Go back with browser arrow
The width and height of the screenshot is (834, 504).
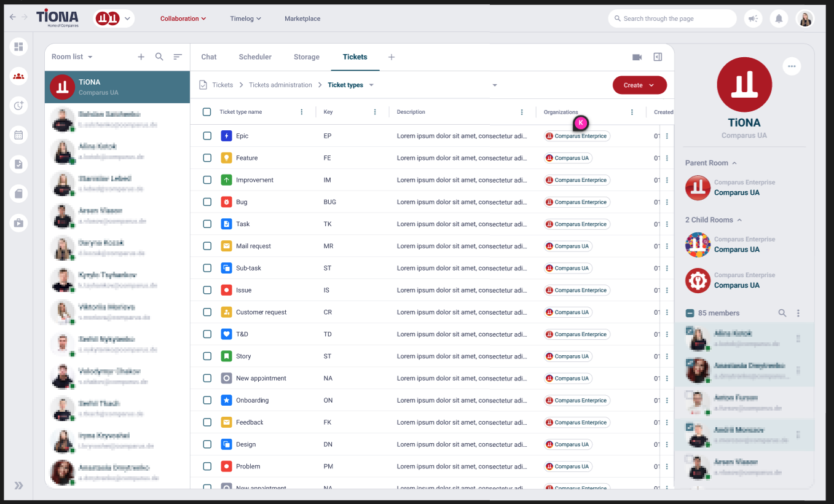12,17
